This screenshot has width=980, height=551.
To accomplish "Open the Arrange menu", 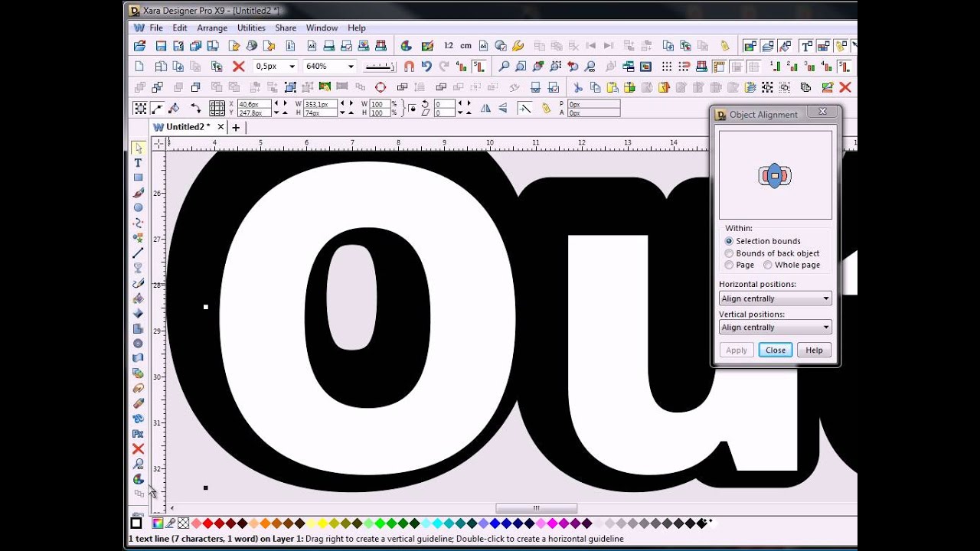I will pyautogui.click(x=212, y=28).
